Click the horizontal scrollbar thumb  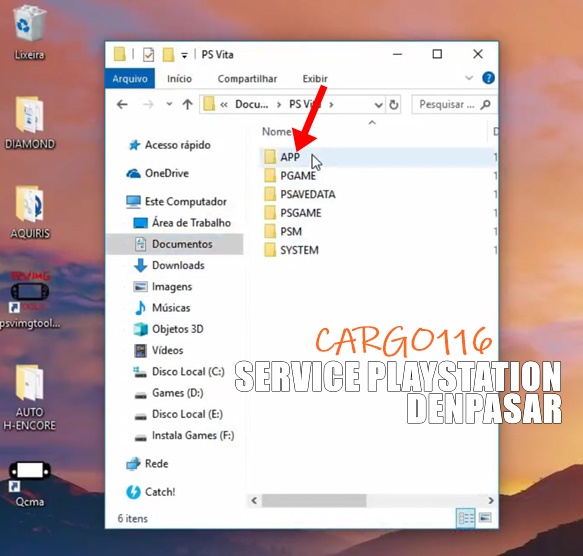314,501
